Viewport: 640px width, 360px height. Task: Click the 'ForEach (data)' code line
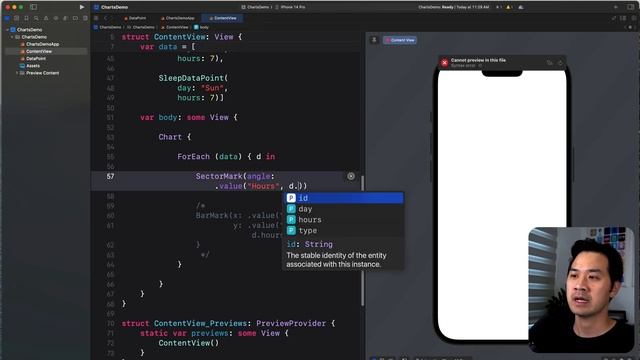(x=226, y=157)
